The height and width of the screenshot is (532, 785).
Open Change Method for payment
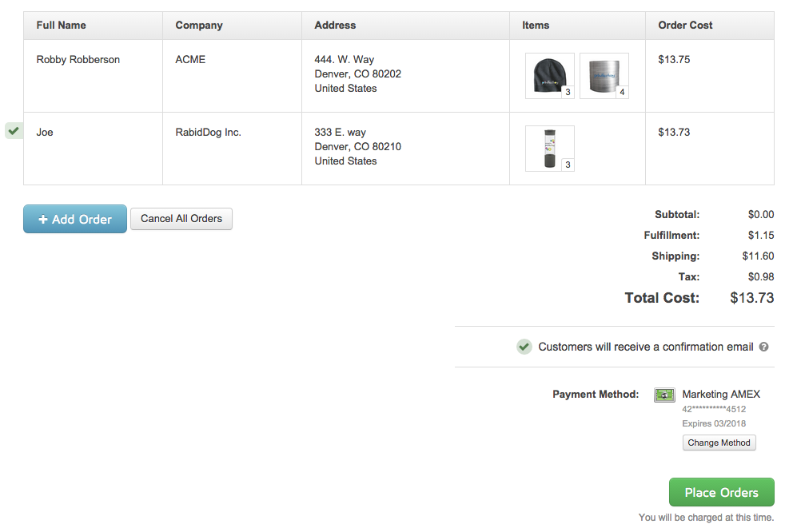(x=719, y=443)
